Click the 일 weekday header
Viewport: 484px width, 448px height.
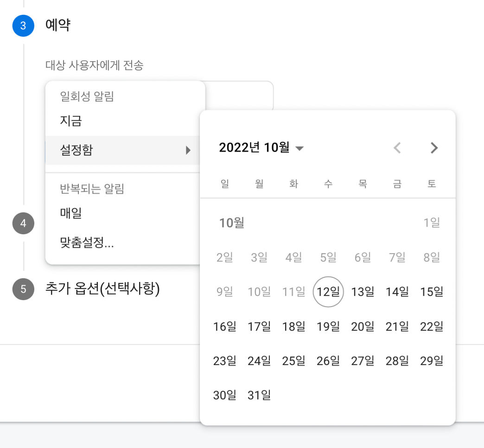225,184
